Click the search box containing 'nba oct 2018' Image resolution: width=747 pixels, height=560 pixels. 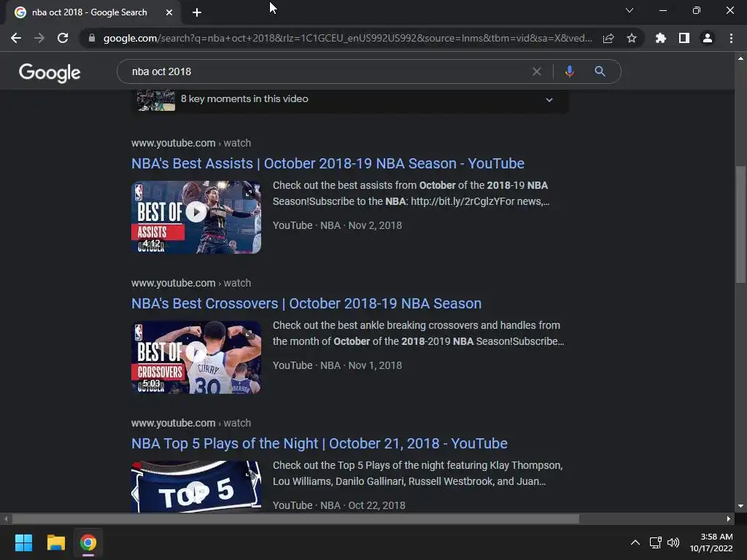point(329,71)
